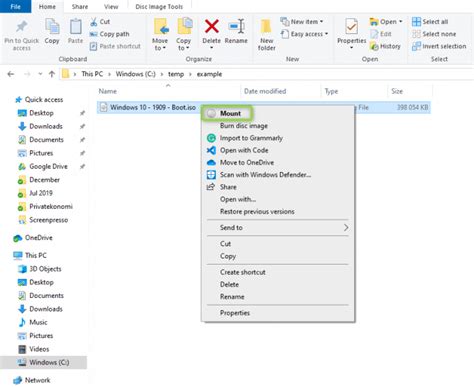Image resolution: width=474 pixels, height=387 pixels.
Task: Click Windows (C:) in address bar
Action: [135, 74]
